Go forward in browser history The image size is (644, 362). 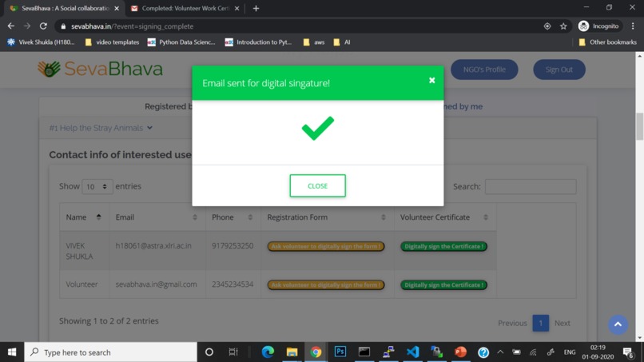click(27, 26)
